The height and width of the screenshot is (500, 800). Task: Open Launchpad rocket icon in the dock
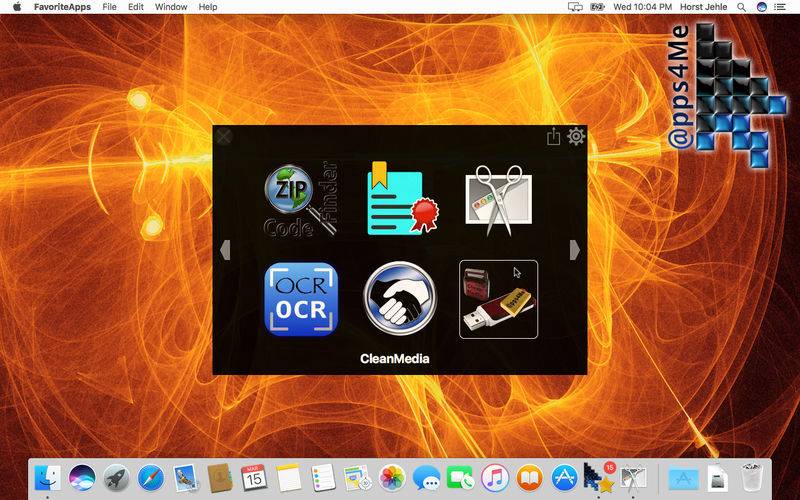click(x=117, y=478)
